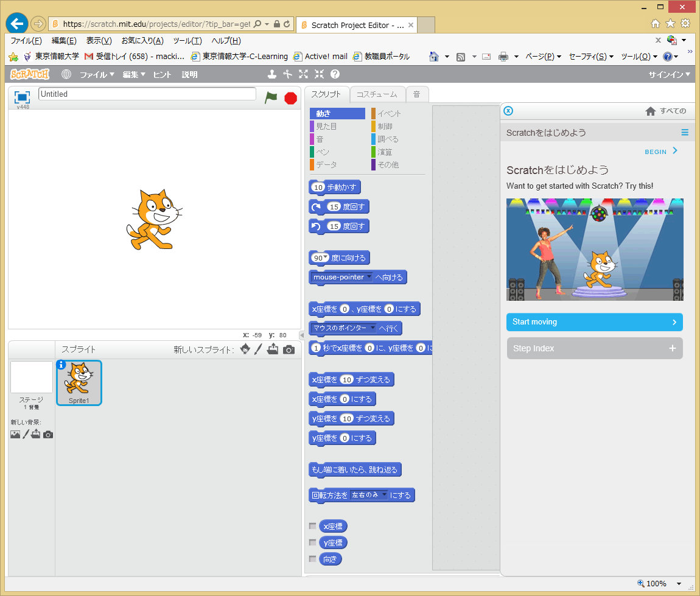700x596 pixels.
Task: Toggle full-screen stage mode icon
Action: click(22, 97)
